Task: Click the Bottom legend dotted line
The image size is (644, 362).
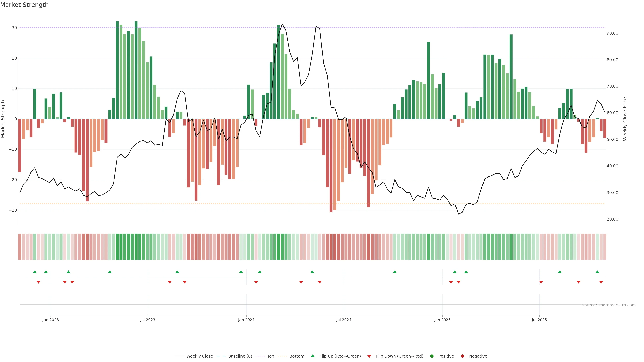Action: coord(282,356)
